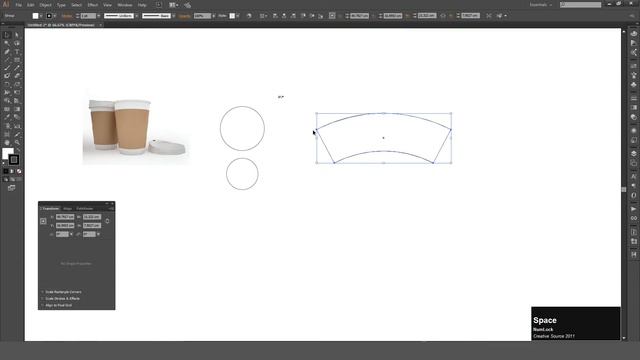Image resolution: width=640 pixels, height=360 pixels.
Task: Open stroke weight dropdown
Action: point(98,16)
